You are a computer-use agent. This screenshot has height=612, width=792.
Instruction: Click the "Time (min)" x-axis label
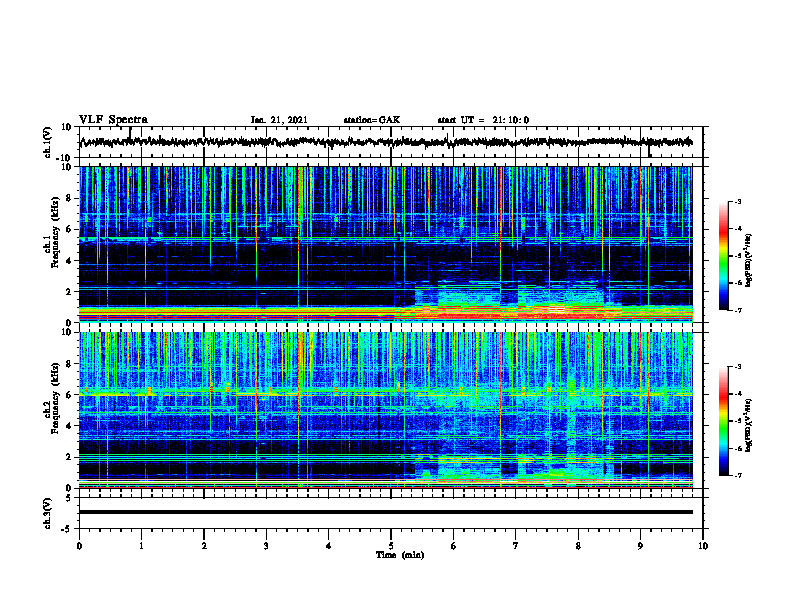[x=400, y=555]
